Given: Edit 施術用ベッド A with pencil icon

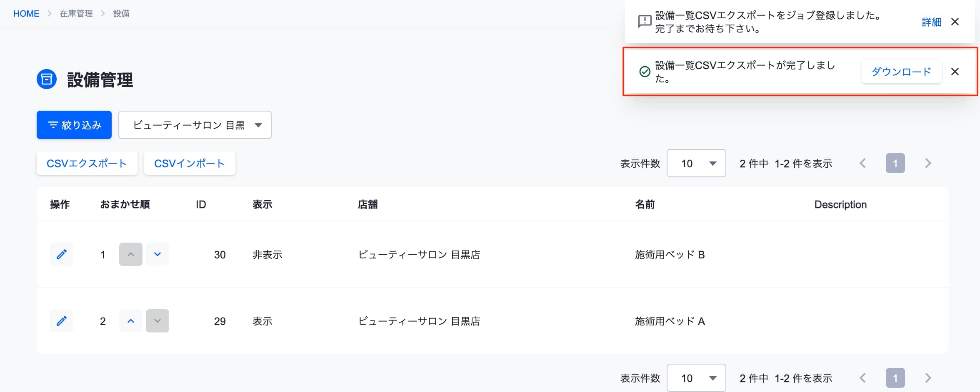Looking at the screenshot, I should [x=62, y=321].
